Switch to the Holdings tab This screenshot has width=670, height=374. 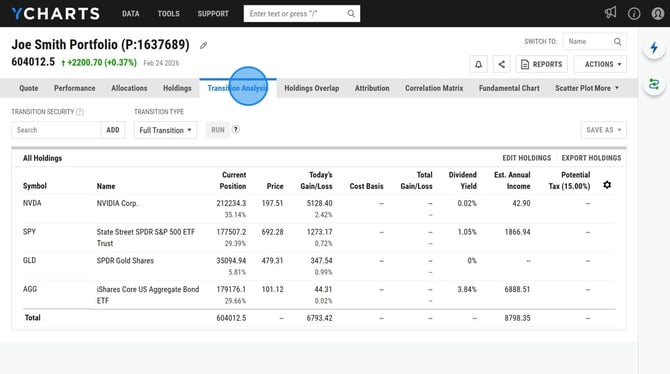point(177,88)
